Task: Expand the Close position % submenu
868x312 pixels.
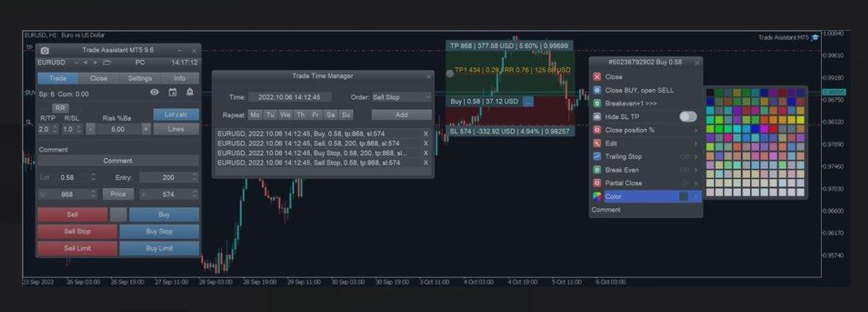Action: (x=696, y=130)
